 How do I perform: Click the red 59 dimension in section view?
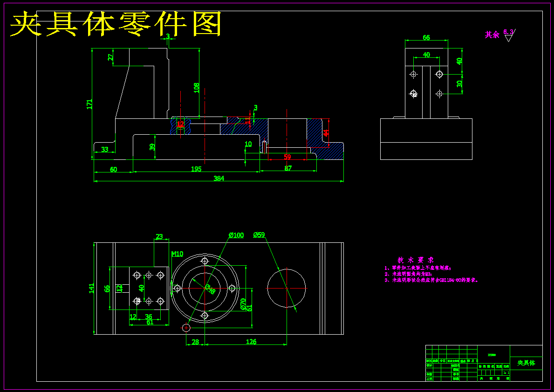click(x=287, y=157)
